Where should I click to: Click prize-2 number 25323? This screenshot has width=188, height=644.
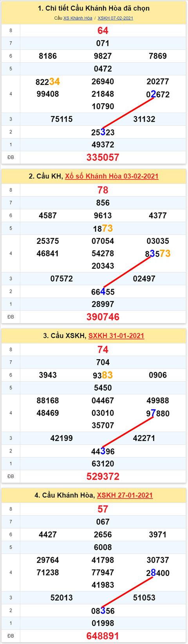[103, 132]
